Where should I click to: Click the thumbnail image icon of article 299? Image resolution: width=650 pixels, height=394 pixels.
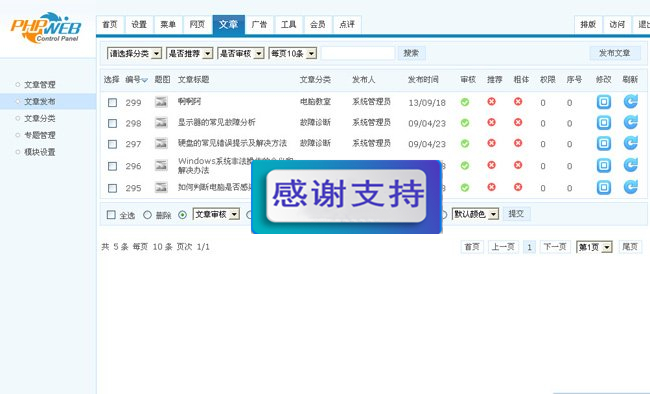[161, 102]
